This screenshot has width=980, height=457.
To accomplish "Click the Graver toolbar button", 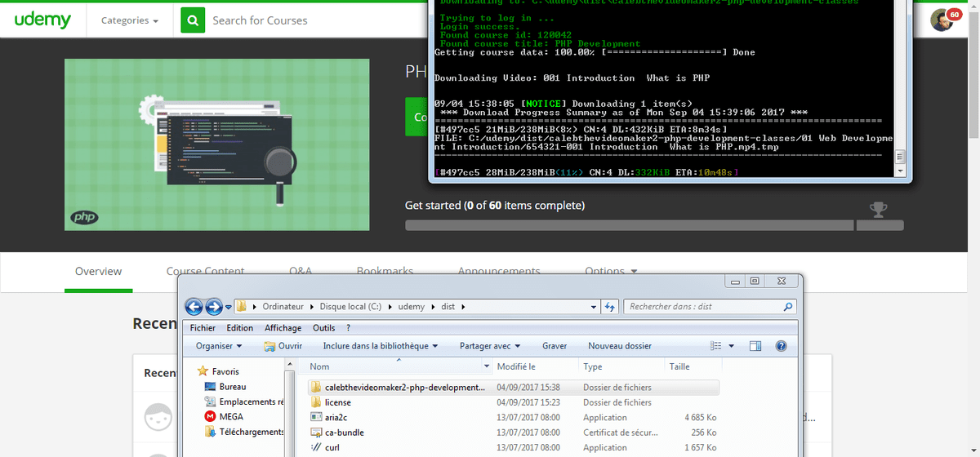I will pos(555,346).
